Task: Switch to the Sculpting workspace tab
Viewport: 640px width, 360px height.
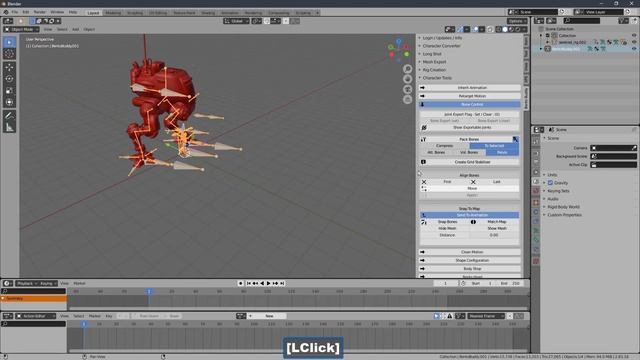Action: (x=135, y=13)
